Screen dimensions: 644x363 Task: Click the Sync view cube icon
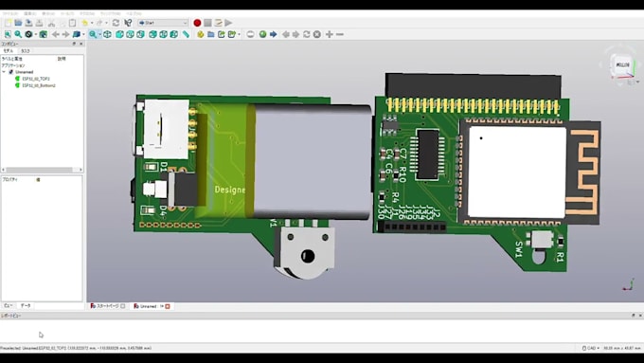click(77, 34)
